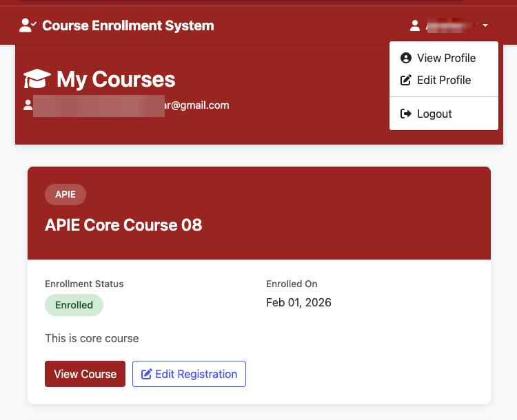The image size is (517, 420).
Task: Log out using the Logout menu item
Action: tap(443, 114)
